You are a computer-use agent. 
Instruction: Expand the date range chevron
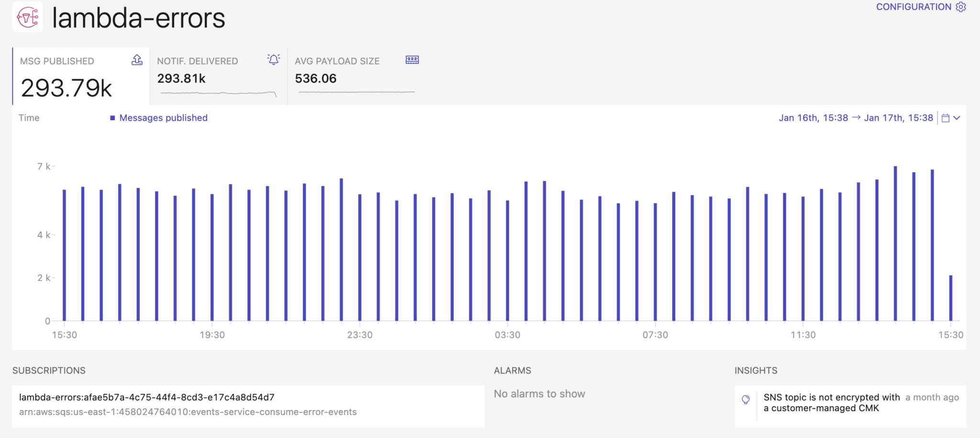(957, 118)
